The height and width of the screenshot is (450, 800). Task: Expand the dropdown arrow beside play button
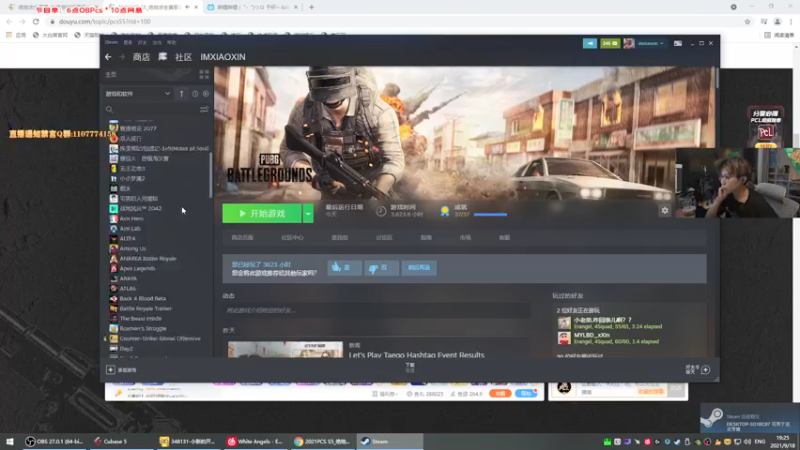(x=308, y=213)
